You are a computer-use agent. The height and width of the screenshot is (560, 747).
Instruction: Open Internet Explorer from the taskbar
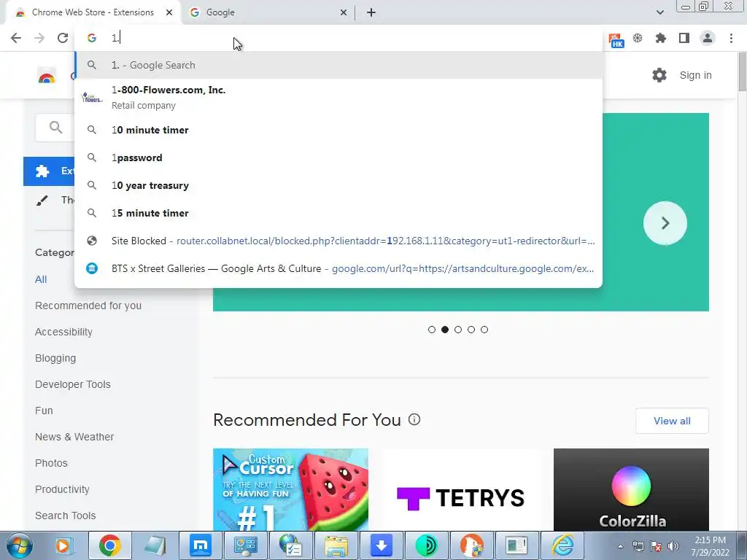click(x=562, y=545)
